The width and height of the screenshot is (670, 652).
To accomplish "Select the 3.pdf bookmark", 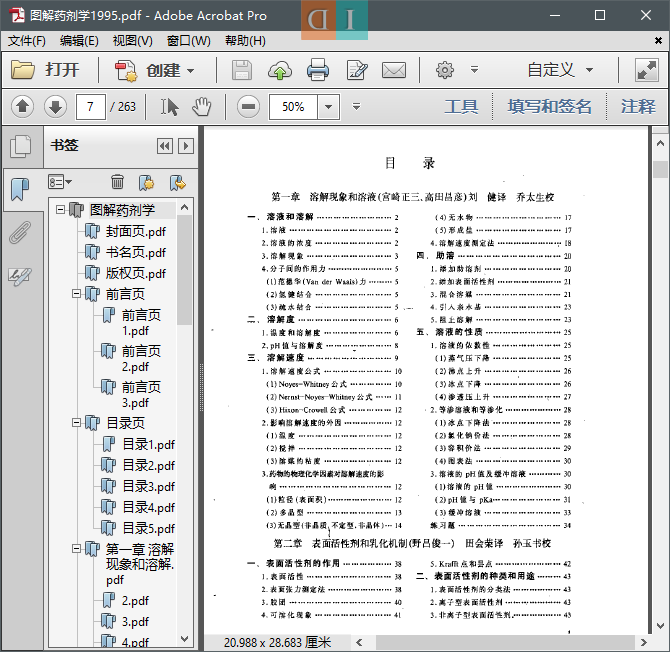I will pyautogui.click(x=135, y=622).
